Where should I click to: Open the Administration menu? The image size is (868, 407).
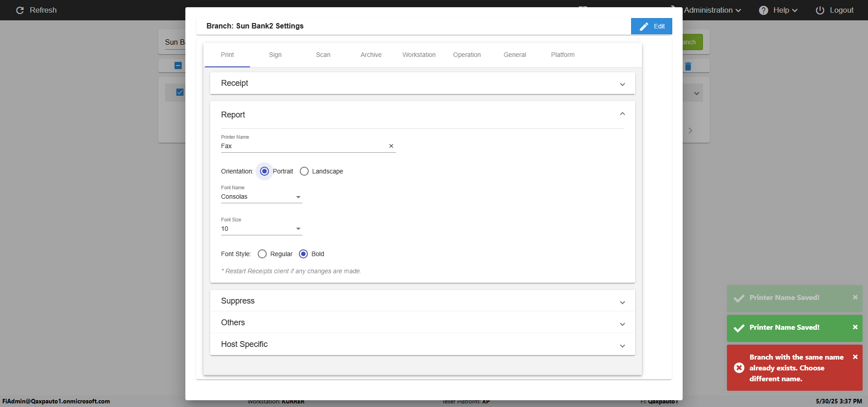[x=712, y=10]
